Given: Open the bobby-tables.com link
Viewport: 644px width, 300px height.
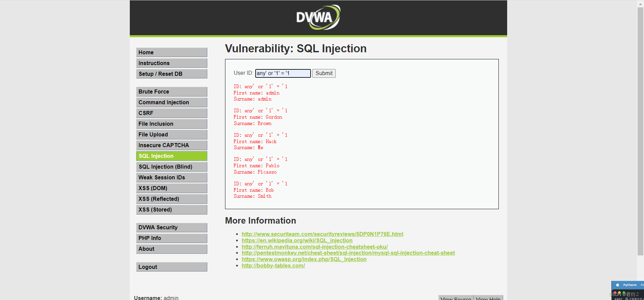Looking at the screenshot, I should point(273,265).
